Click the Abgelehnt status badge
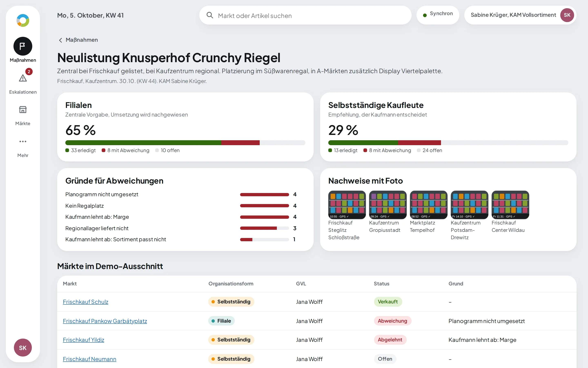 (390, 340)
